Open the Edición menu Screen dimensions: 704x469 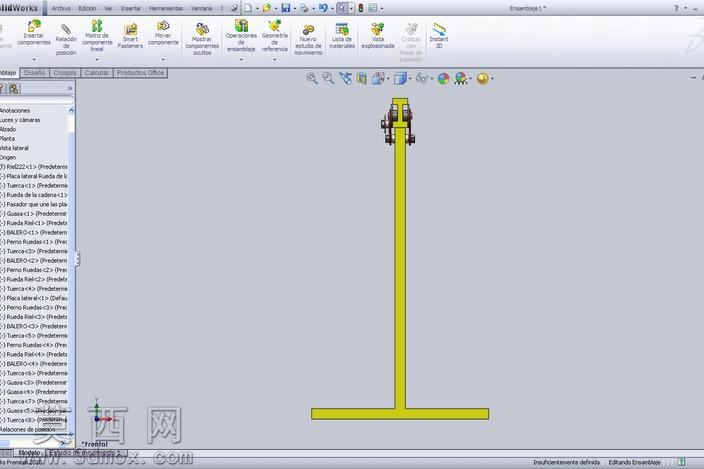(x=87, y=9)
